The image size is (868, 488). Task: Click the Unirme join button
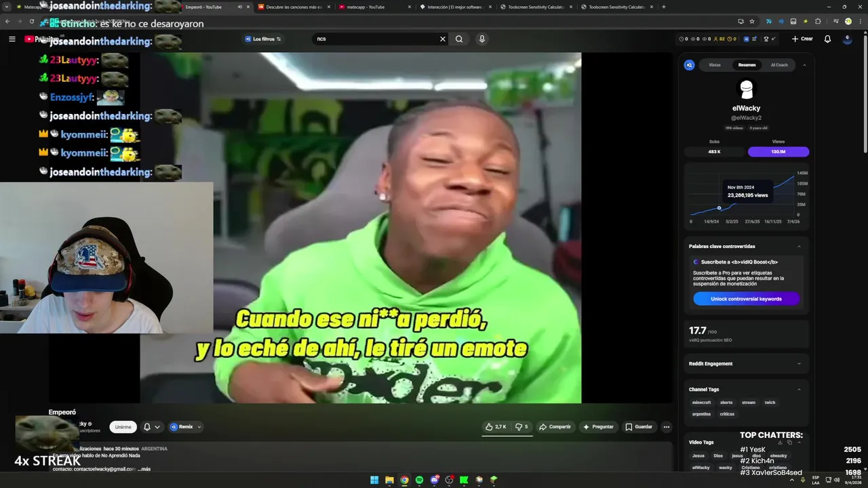click(x=123, y=427)
